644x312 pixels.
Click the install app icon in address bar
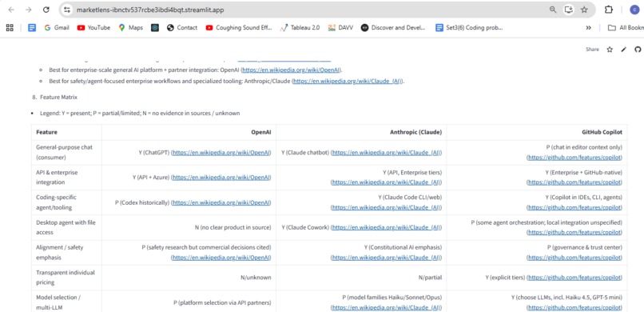(568, 10)
